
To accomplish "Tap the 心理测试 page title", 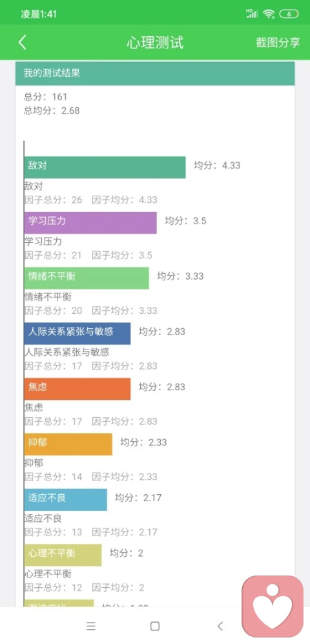I will point(155,43).
